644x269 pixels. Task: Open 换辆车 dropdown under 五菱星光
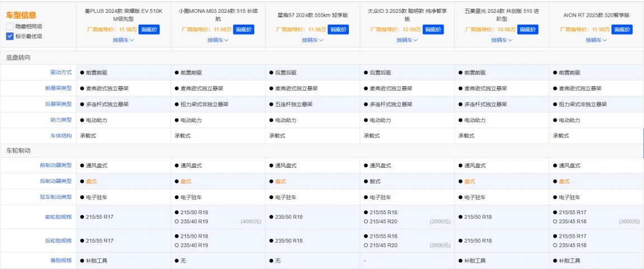502,40
